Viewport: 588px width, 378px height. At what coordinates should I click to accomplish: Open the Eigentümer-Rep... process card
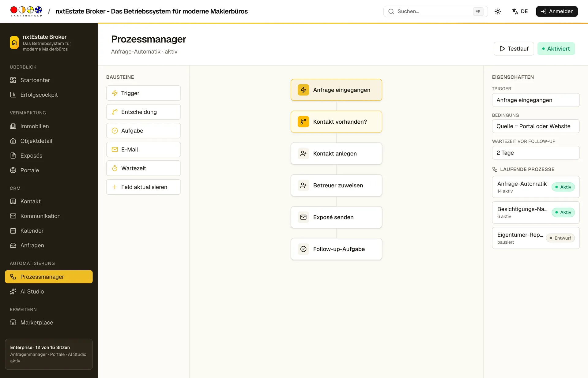pos(536,238)
